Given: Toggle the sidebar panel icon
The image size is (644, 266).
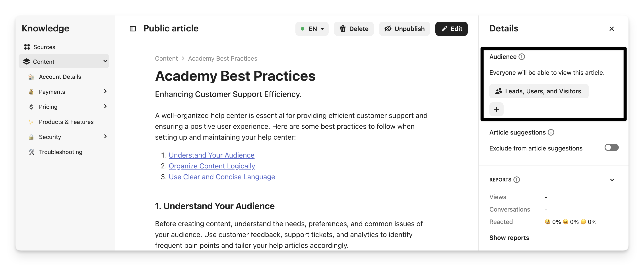Looking at the screenshot, I should point(133,29).
